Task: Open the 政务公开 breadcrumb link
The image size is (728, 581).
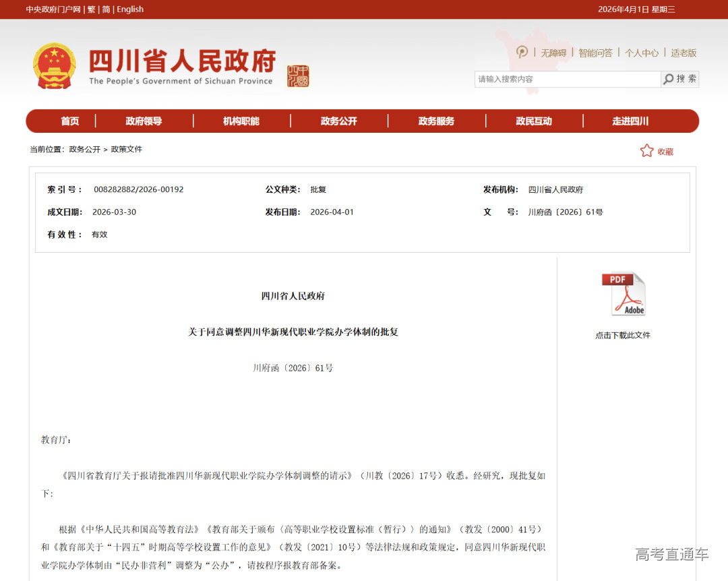Action: [86, 150]
